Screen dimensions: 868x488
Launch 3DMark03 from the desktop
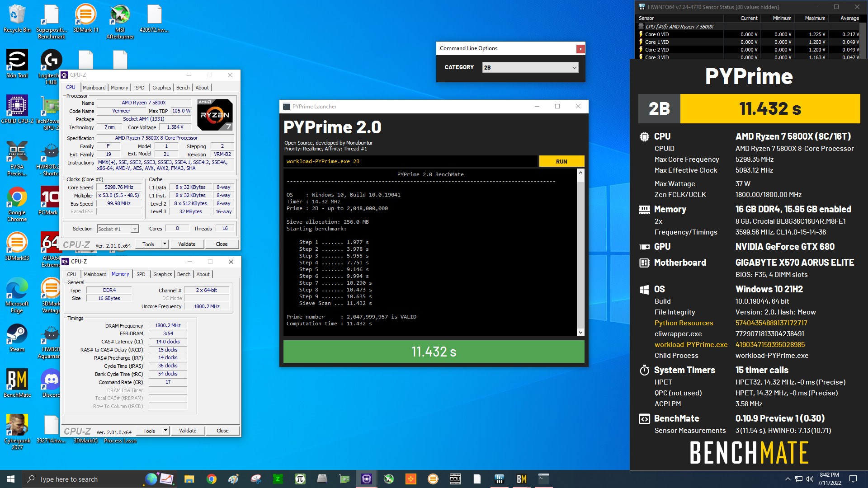coord(17,247)
